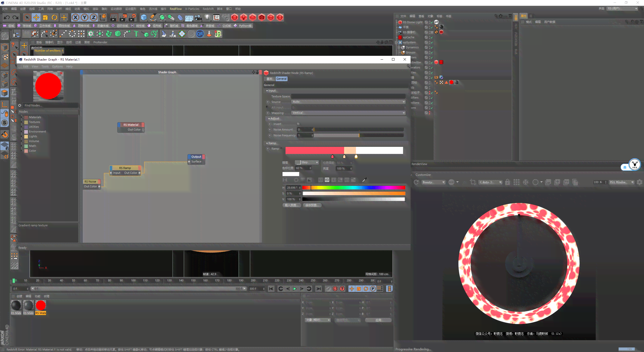
Task: Add a Light object bulb icon
Action: tap(207, 17)
